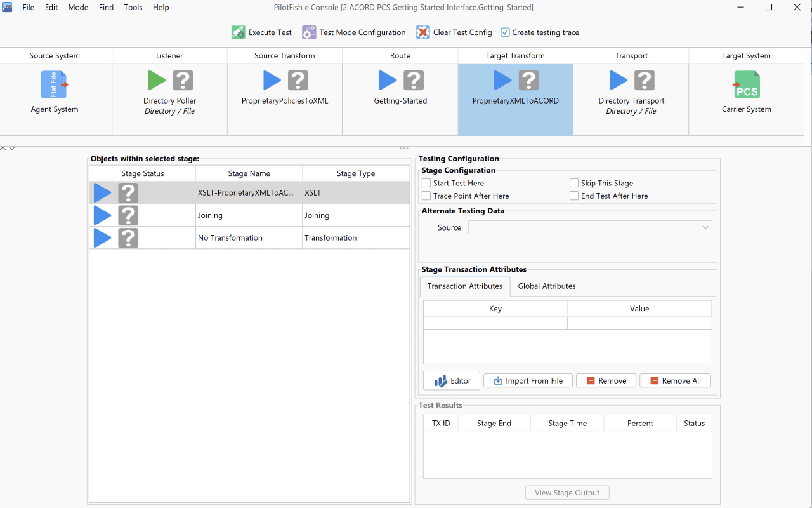Click the question mark icon under Source Transform
This screenshot has width=812, height=508.
click(x=298, y=81)
